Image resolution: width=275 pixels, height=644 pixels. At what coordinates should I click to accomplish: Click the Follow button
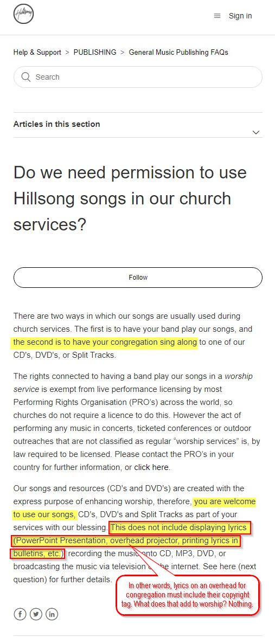(138, 277)
